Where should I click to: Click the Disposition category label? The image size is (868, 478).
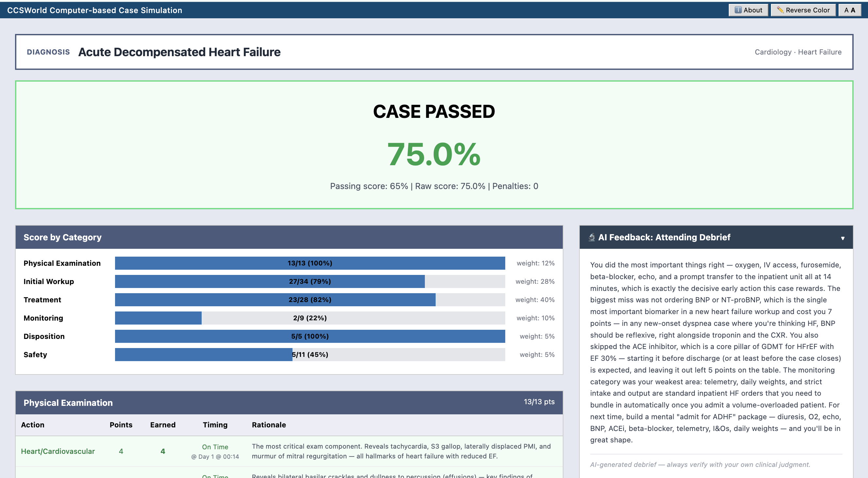point(44,336)
